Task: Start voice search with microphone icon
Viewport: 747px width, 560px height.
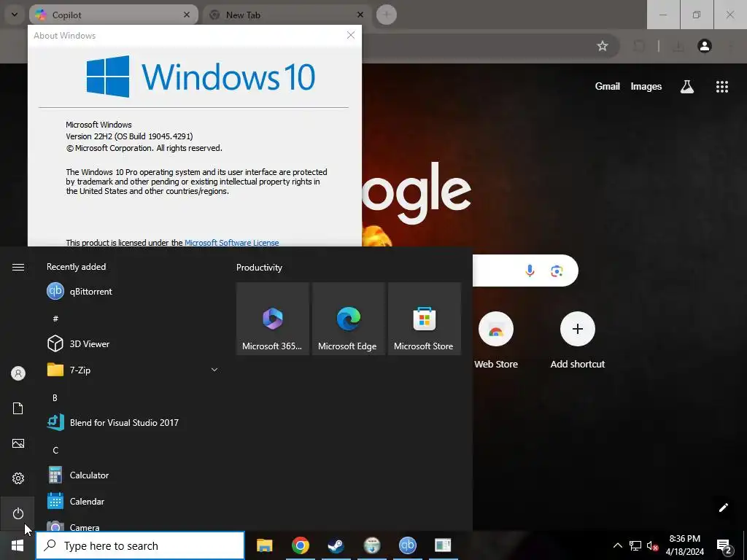Action: pos(530,271)
